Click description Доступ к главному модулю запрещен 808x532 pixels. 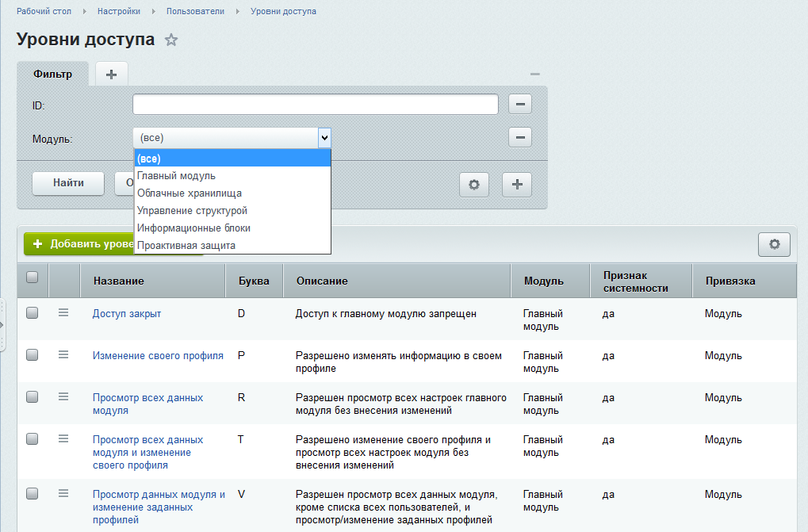(385, 314)
